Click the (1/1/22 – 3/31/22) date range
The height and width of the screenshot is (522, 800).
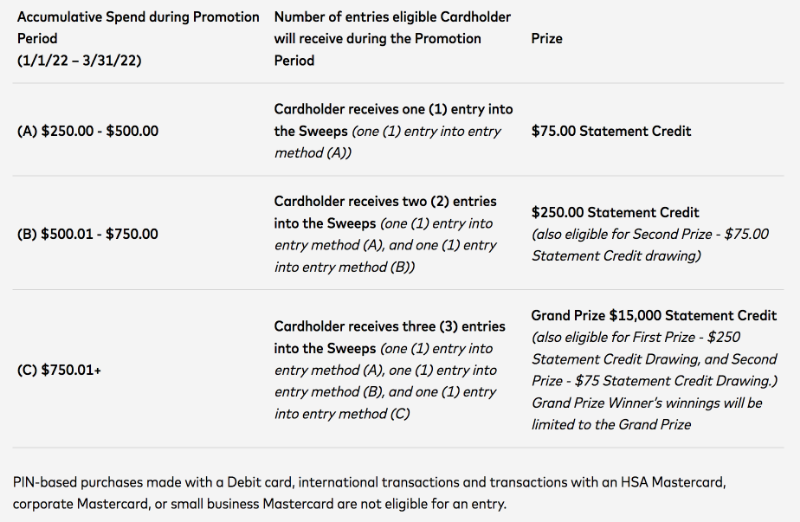click(79, 61)
